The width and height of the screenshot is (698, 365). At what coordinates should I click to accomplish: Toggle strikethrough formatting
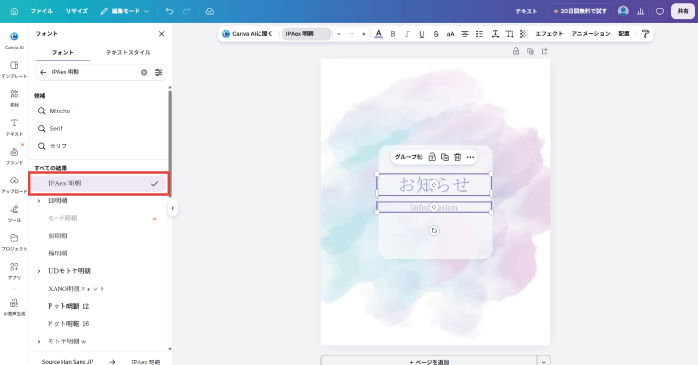[436, 34]
